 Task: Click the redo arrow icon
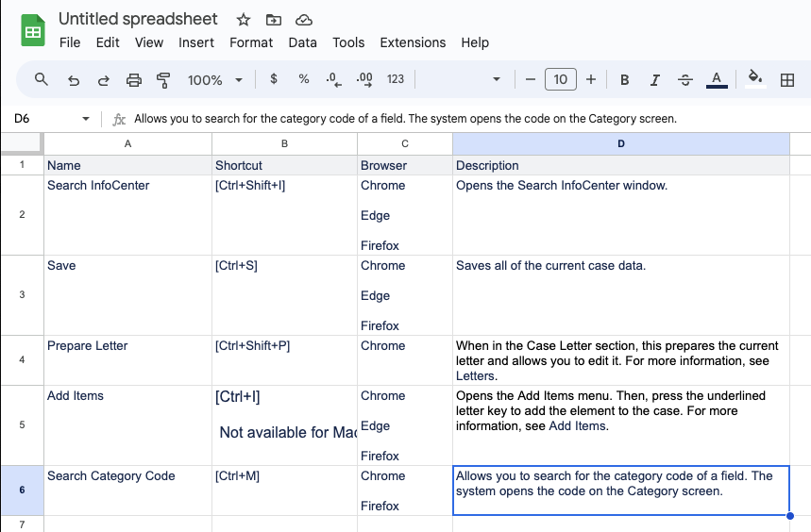click(x=103, y=80)
